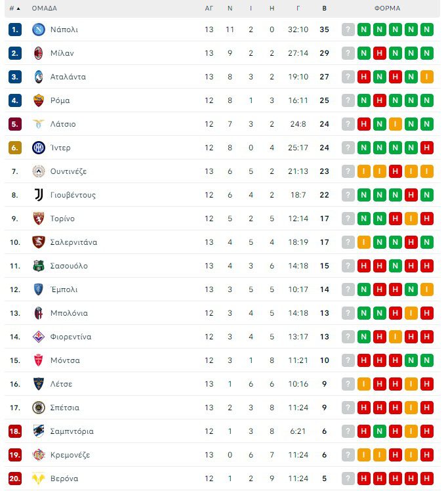The height and width of the screenshot is (491, 448).
Task: Click the Juventus club crest icon
Action: pos(38,195)
